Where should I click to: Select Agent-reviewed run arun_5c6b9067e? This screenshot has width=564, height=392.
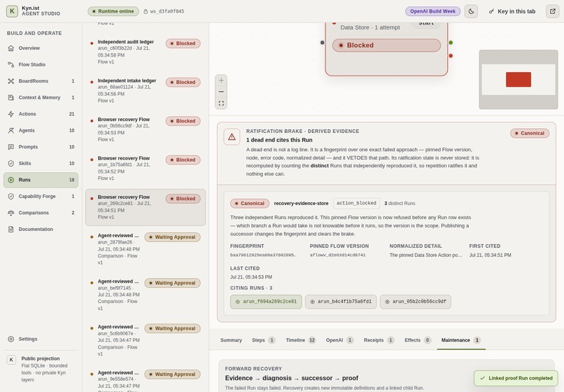(x=146, y=340)
